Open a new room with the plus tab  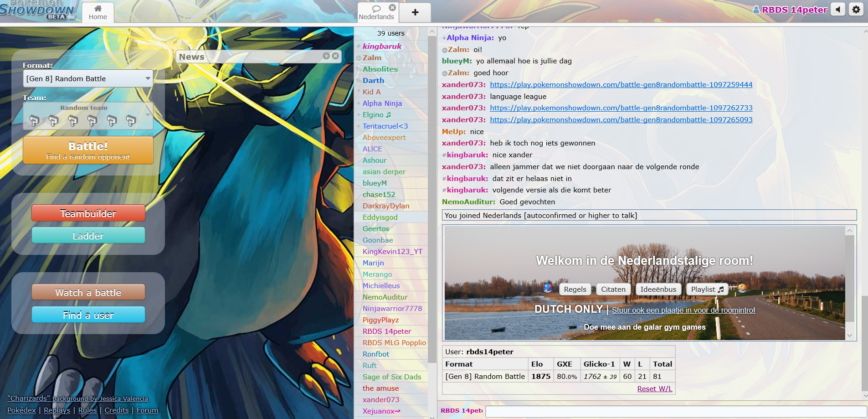415,13
